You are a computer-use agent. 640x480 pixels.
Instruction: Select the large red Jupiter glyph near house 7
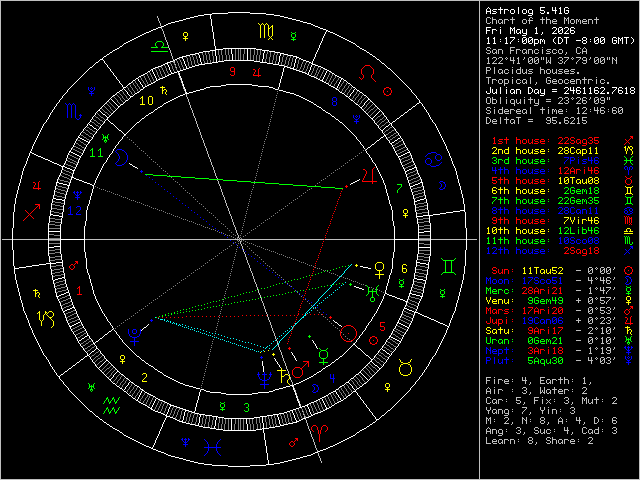[369, 176]
